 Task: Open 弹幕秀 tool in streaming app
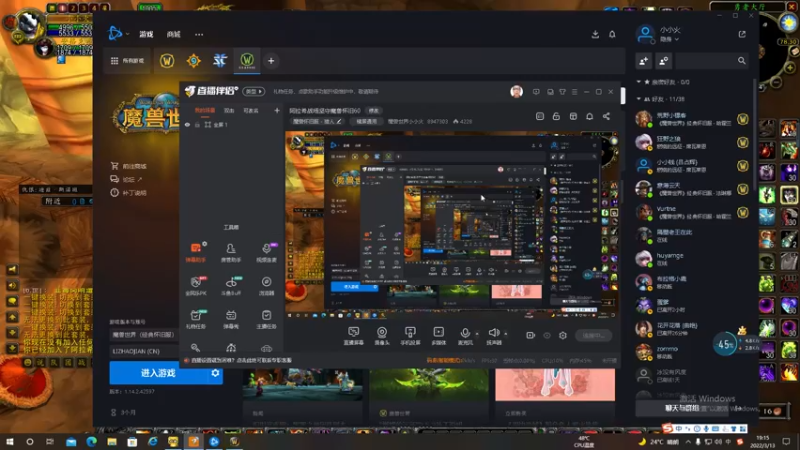click(231, 319)
